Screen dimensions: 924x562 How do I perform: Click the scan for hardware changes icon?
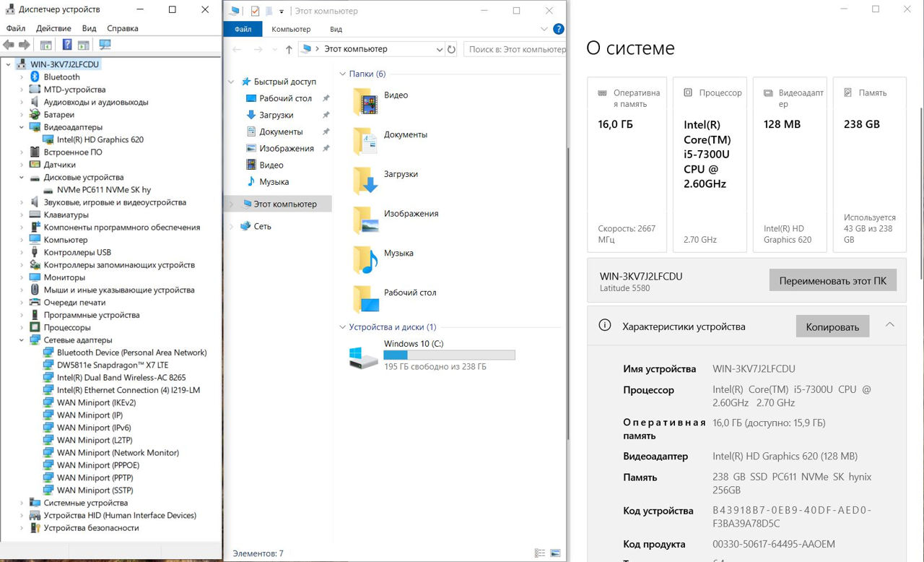[105, 45]
